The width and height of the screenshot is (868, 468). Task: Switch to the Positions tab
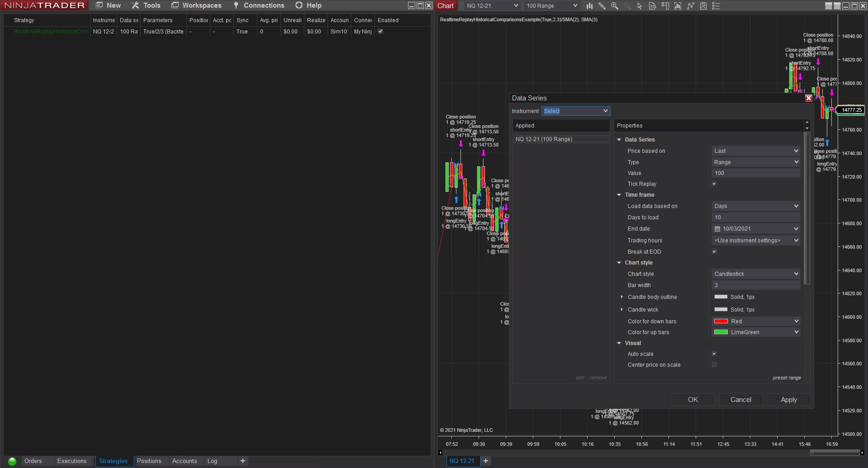tap(149, 461)
